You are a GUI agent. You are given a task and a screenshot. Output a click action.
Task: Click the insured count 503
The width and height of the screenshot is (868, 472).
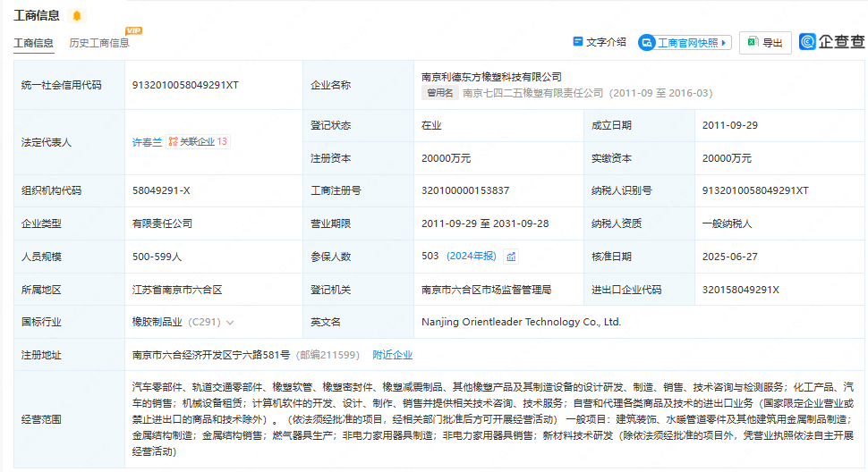[x=430, y=256]
